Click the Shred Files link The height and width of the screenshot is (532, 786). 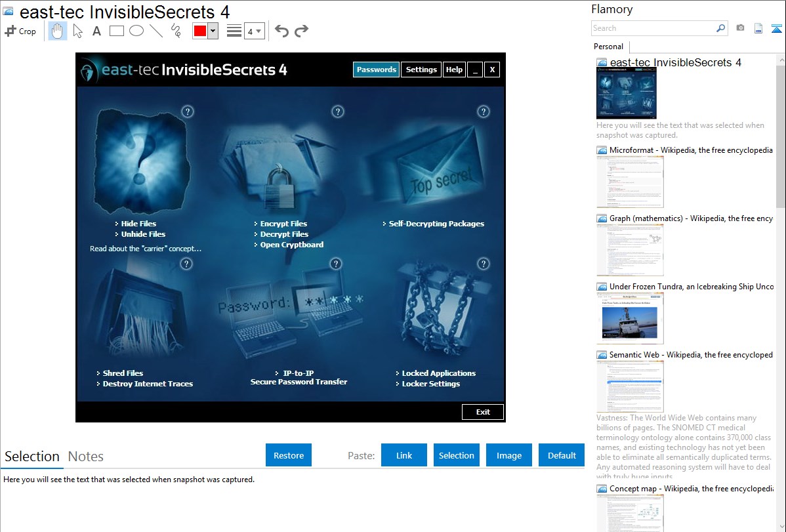(122, 373)
